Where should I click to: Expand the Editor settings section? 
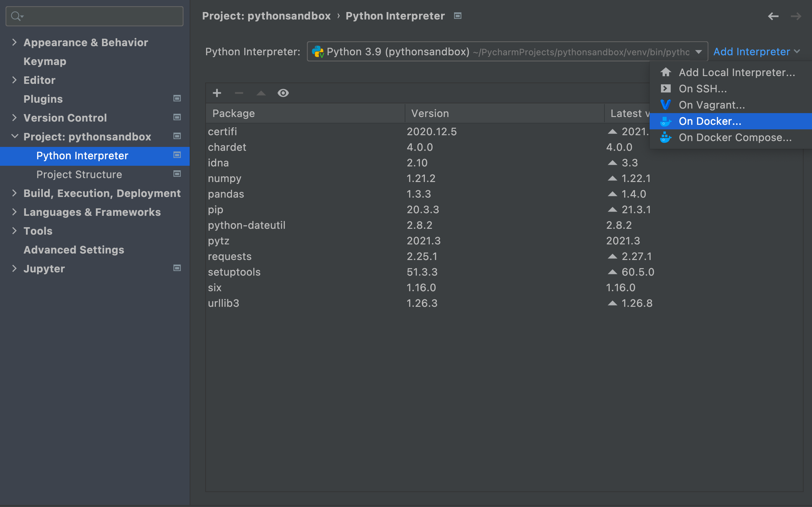point(14,80)
